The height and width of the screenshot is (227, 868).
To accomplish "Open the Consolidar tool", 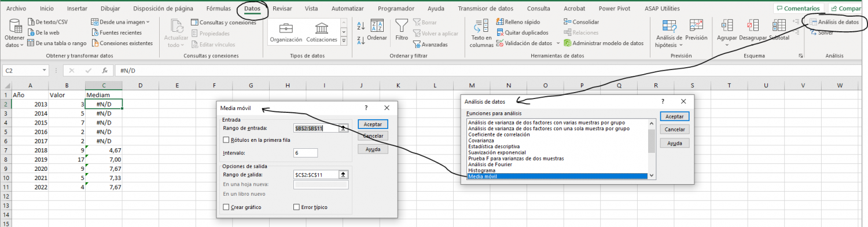I will tap(582, 22).
